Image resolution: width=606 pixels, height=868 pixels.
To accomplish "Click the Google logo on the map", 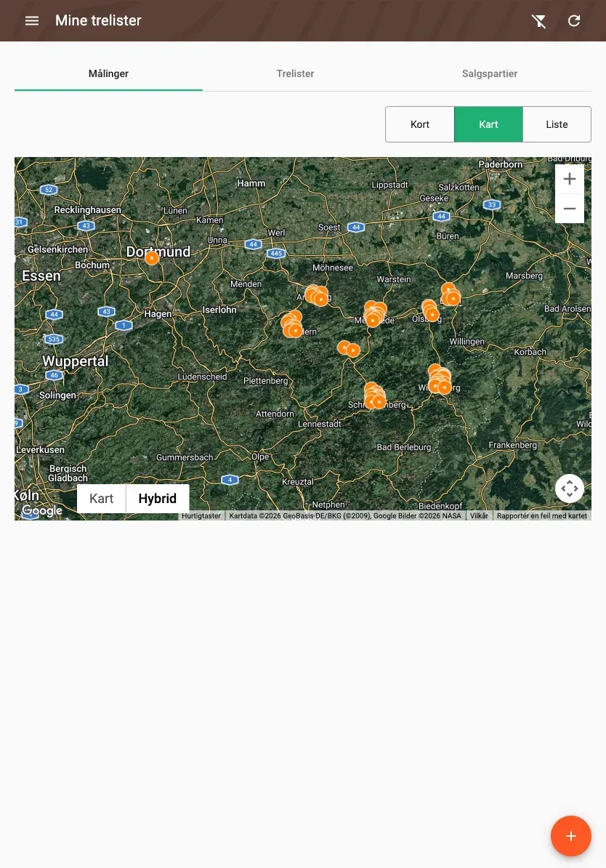I will coord(42,510).
